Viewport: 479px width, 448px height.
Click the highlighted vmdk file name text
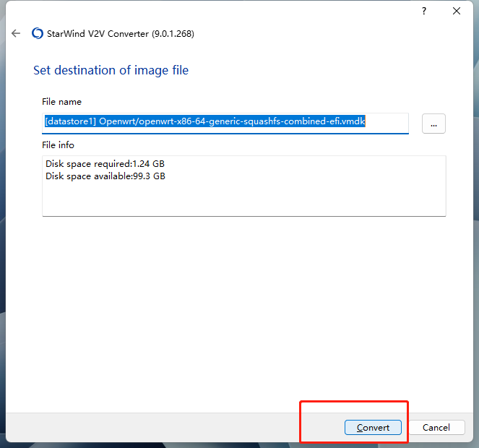click(x=205, y=122)
